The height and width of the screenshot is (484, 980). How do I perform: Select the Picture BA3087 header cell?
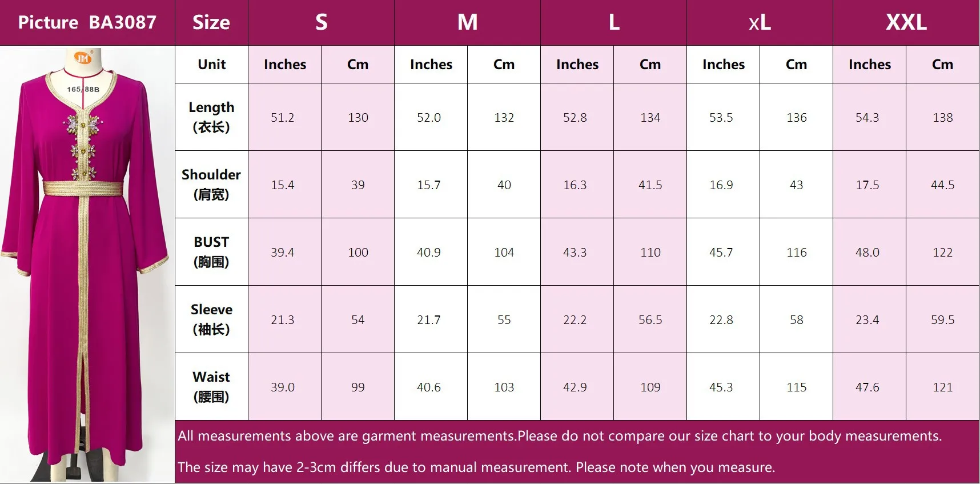click(x=87, y=22)
